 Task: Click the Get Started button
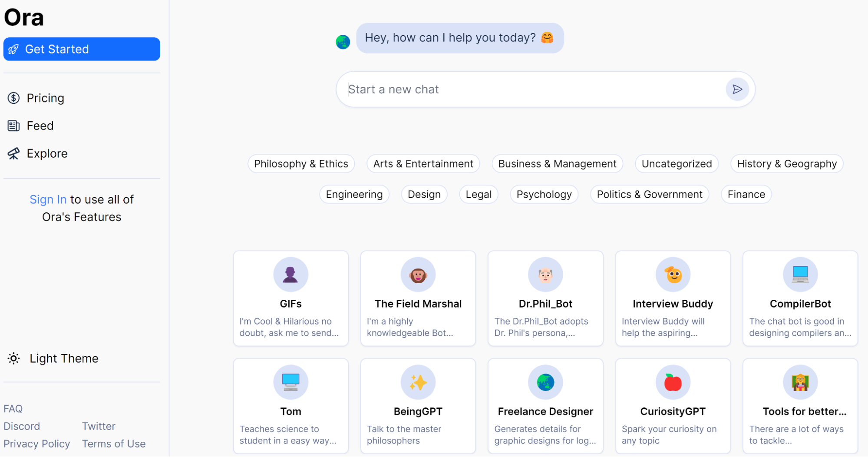pos(82,49)
